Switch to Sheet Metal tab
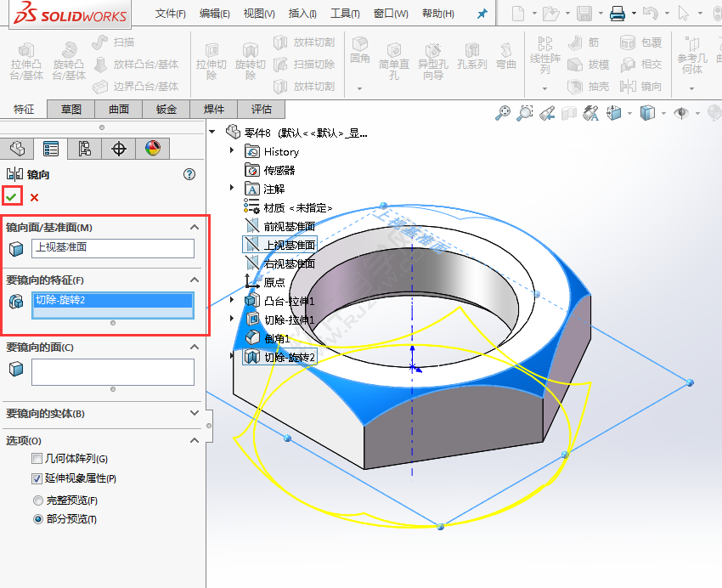This screenshot has height=588, width=722. tap(166, 109)
